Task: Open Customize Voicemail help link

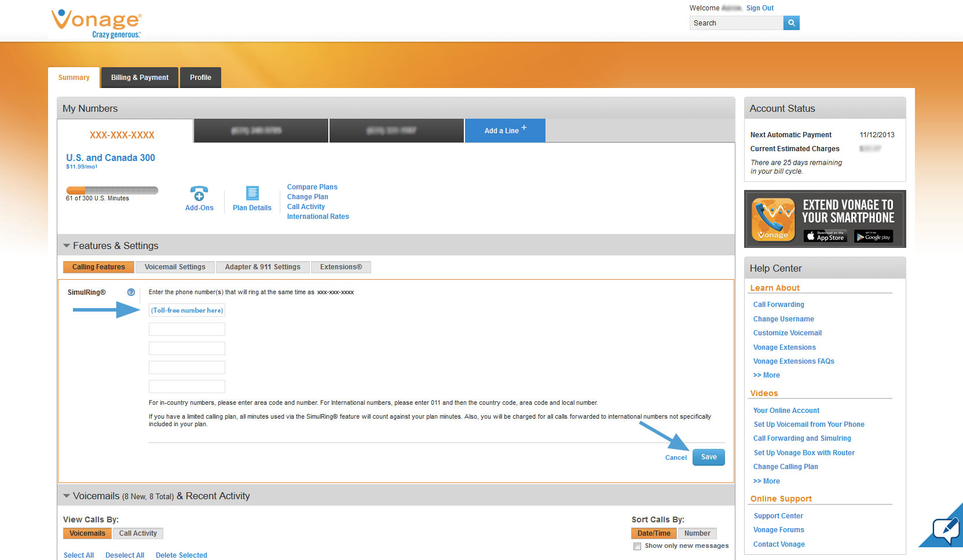Action: click(x=788, y=333)
